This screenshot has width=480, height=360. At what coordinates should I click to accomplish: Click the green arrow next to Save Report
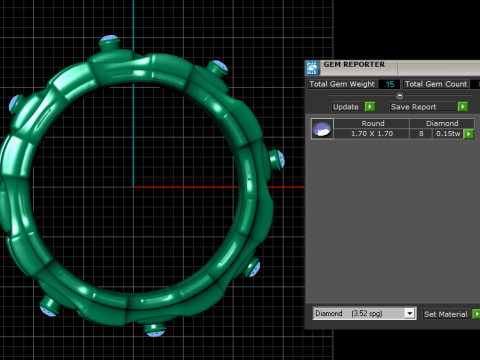(x=463, y=107)
